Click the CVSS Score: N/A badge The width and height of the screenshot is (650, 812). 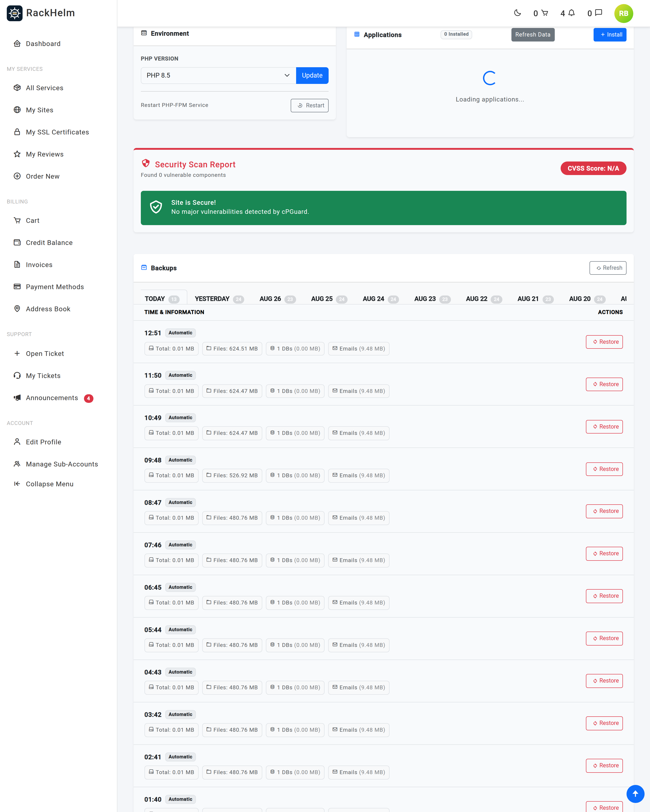click(x=593, y=168)
